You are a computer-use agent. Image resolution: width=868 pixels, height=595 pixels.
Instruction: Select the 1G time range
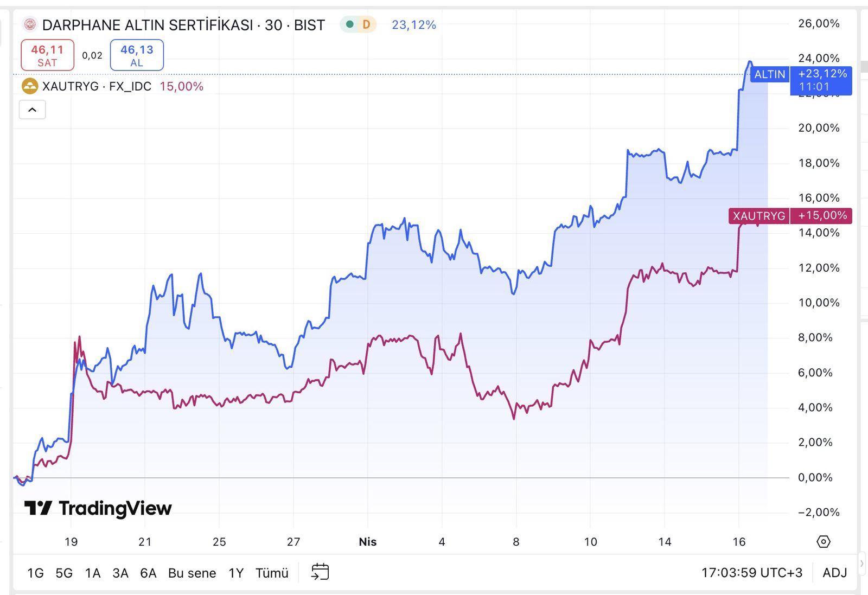coord(35,573)
